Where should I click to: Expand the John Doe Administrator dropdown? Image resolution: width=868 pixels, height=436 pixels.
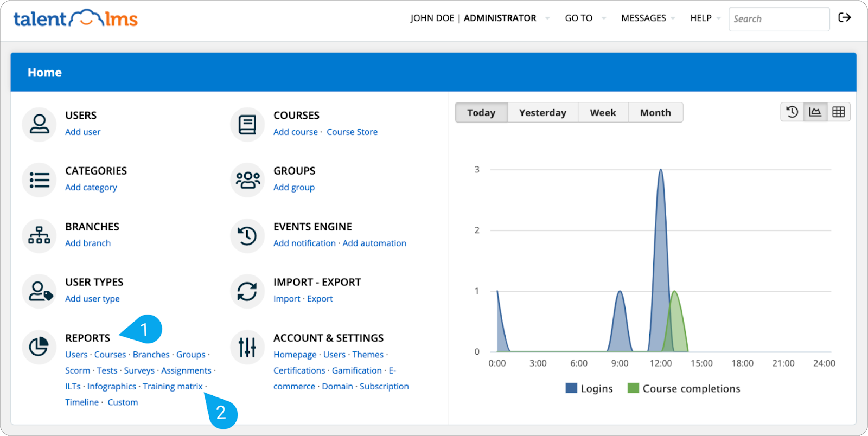coord(480,18)
